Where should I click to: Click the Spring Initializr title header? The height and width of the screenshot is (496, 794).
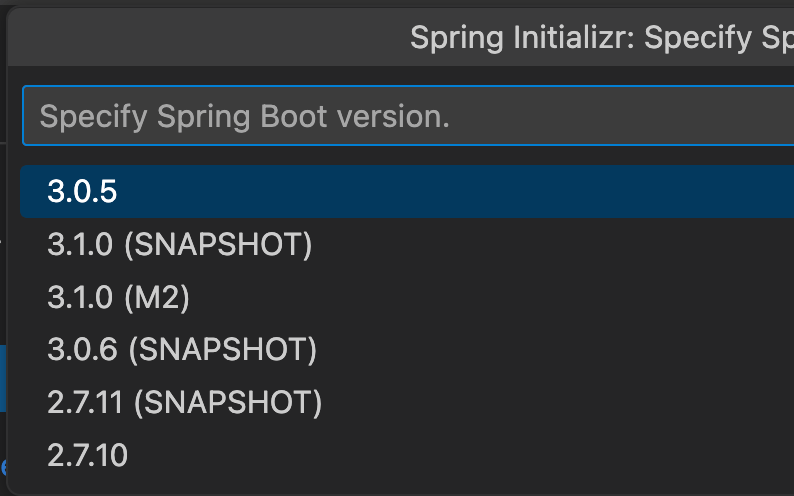click(x=602, y=37)
